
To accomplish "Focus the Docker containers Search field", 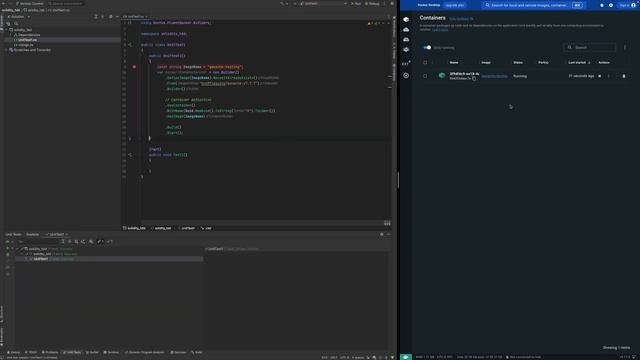I will [589, 47].
